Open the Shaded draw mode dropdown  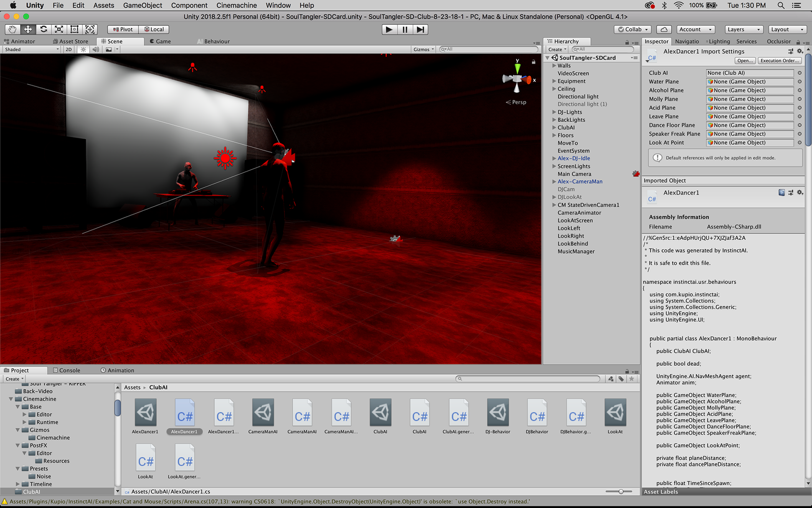pyautogui.click(x=31, y=49)
